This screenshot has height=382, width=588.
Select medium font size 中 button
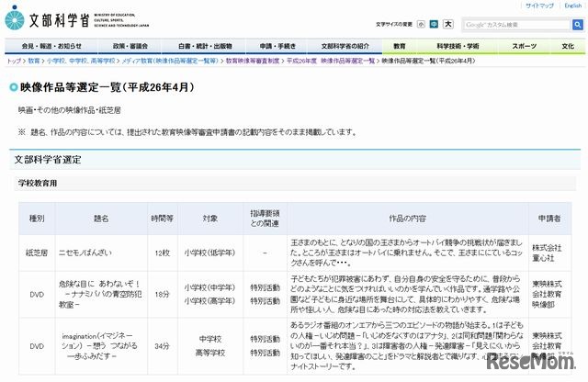pos(434,24)
